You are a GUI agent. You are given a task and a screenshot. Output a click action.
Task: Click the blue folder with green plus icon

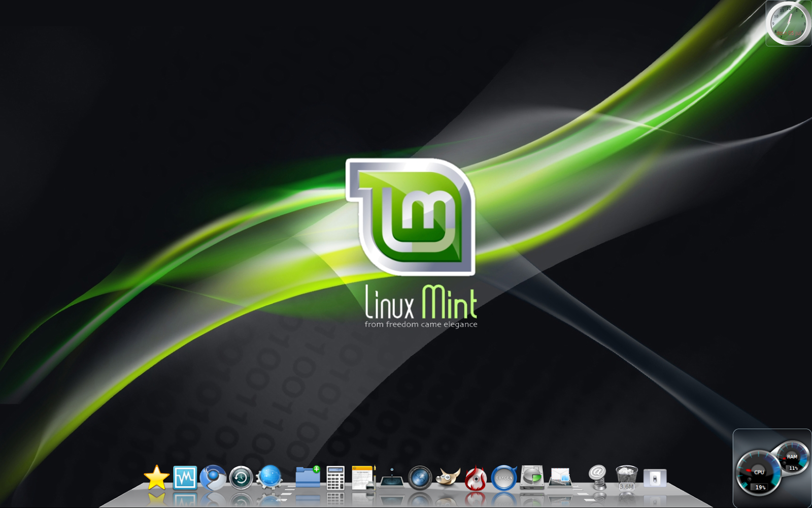click(x=308, y=477)
